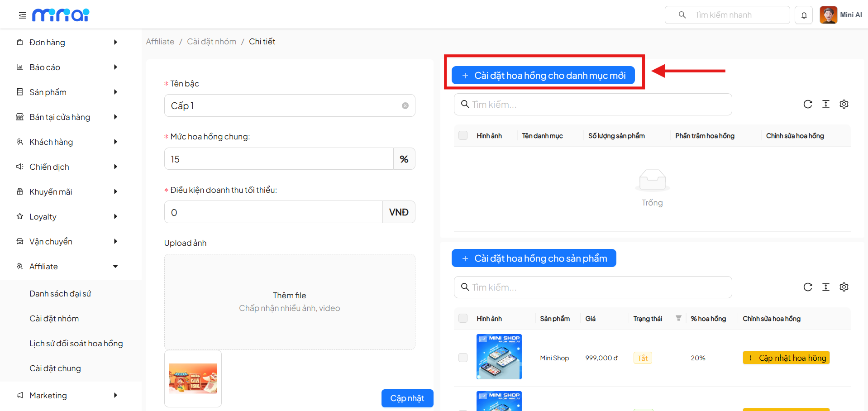868x411 pixels.
Task: Open product table settings gear
Action: click(844, 287)
